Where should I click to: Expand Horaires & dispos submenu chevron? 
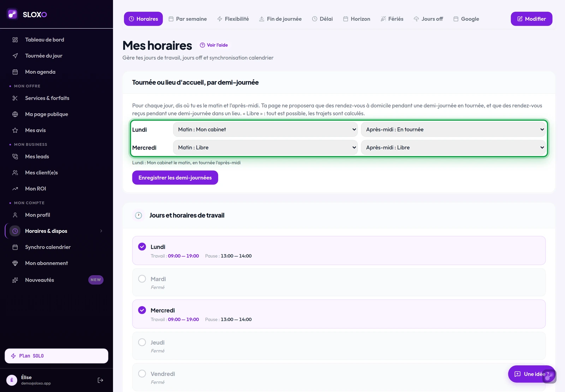(101, 231)
